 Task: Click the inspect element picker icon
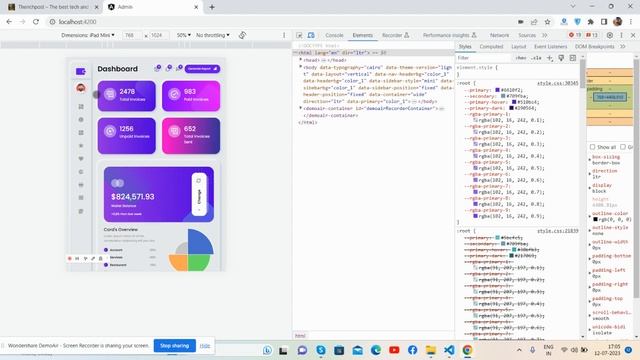coord(299,35)
